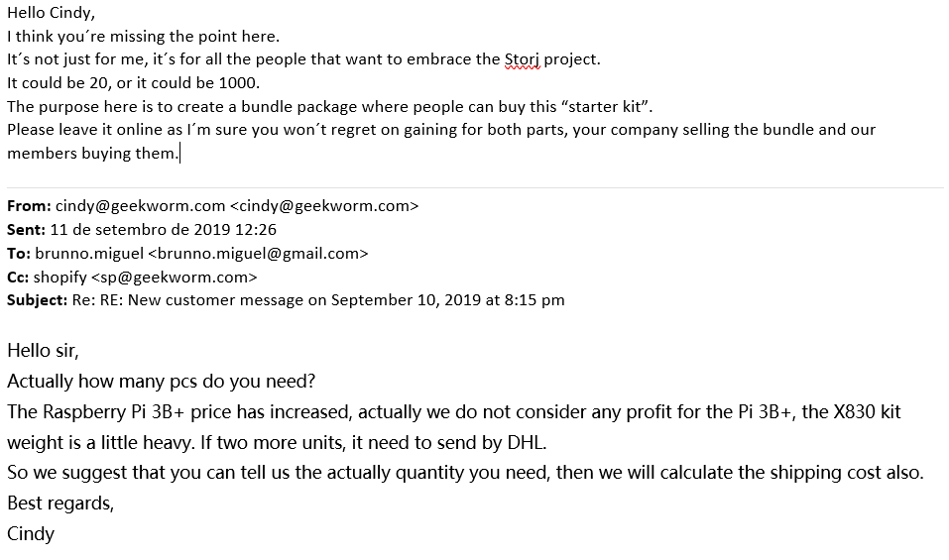The height and width of the screenshot is (560, 949).
Task: Click the 'Best regards,' closing line
Action: (x=60, y=504)
